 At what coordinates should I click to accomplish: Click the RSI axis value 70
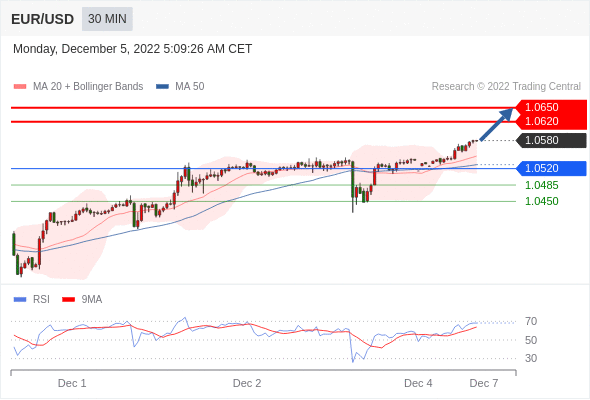531,321
